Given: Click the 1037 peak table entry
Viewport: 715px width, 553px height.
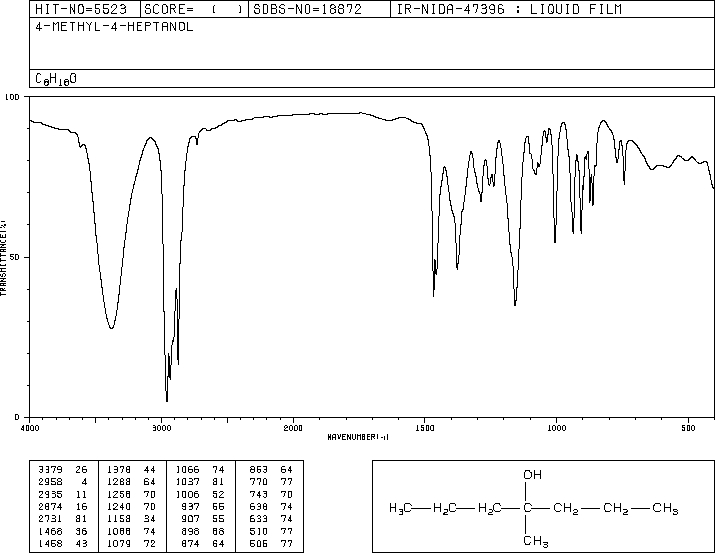Looking at the screenshot, I should [200, 482].
